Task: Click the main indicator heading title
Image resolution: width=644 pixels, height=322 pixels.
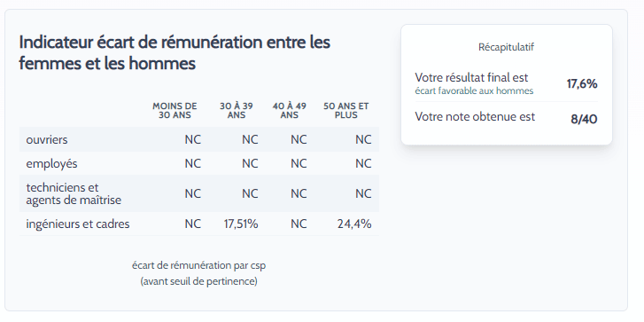Action: (x=175, y=53)
